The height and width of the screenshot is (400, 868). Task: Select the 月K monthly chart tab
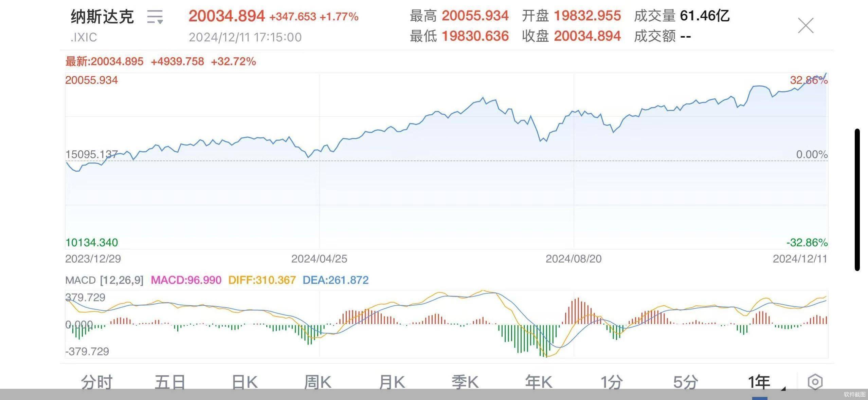coord(392,381)
